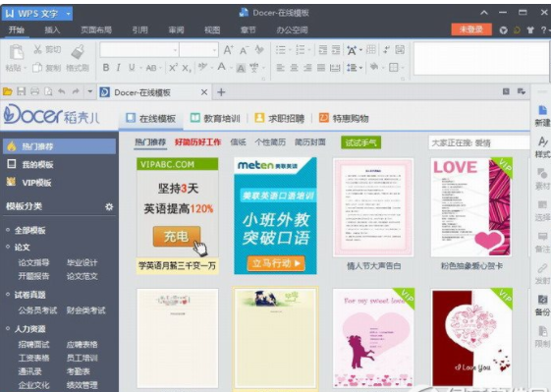Click the undo arrow icon
The height and width of the screenshot is (392, 551).
(62, 92)
